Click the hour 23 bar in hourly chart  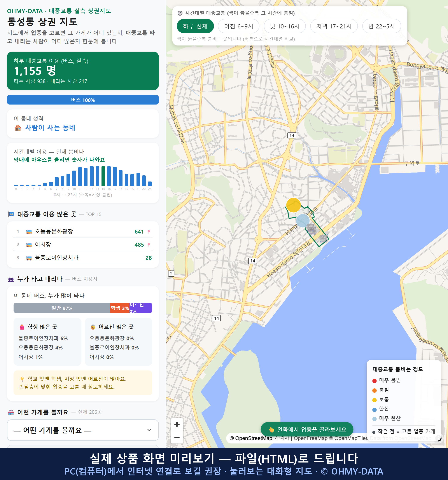tap(150, 183)
